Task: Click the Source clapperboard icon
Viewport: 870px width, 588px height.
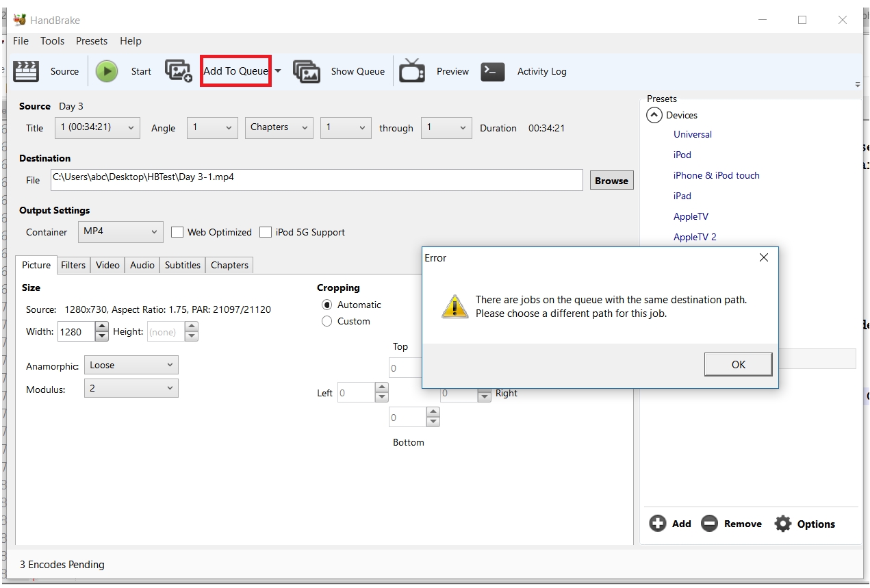Action: click(x=27, y=71)
